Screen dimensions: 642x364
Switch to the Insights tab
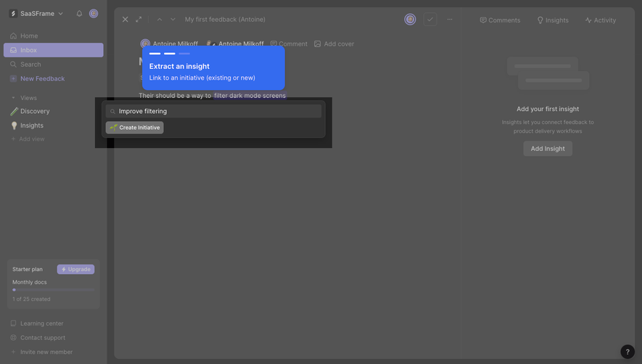(553, 20)
